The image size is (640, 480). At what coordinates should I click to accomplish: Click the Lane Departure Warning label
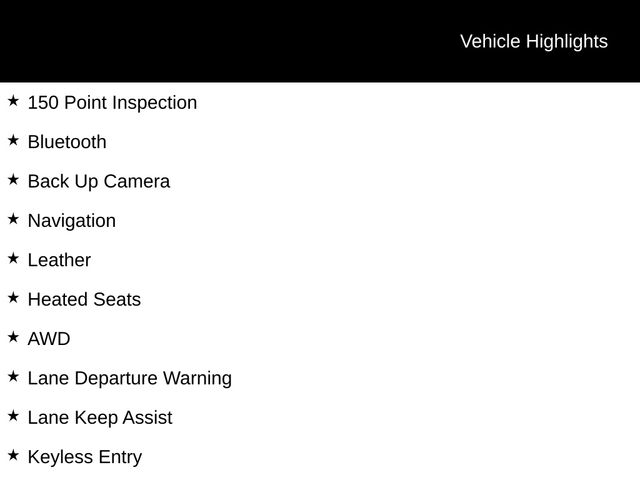click(x=130, y=378)
